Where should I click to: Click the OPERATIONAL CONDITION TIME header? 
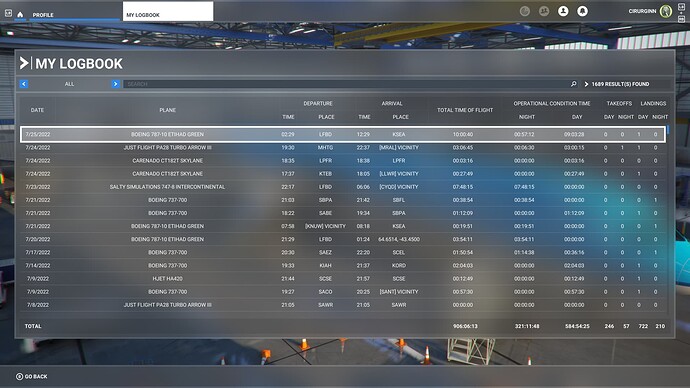coord(552,103)
